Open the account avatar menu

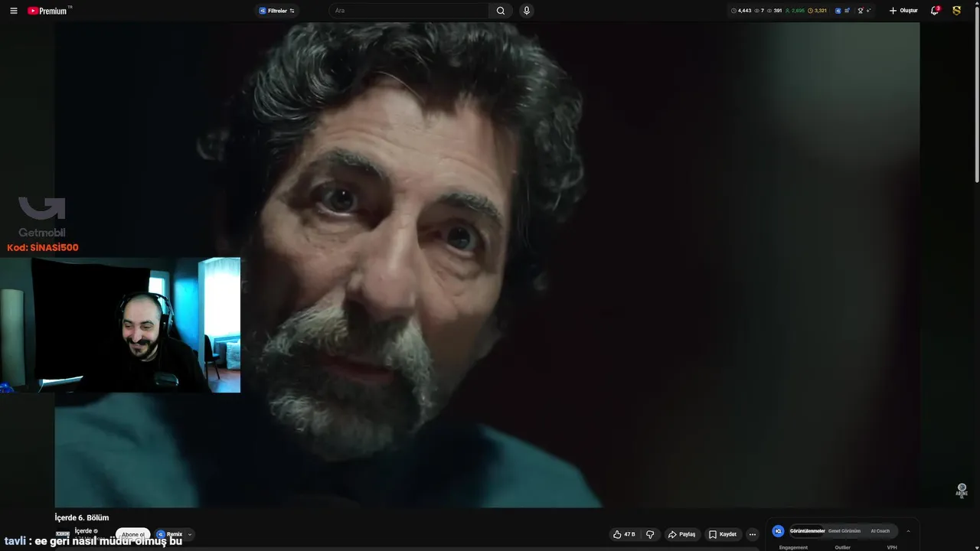(956, 11)
